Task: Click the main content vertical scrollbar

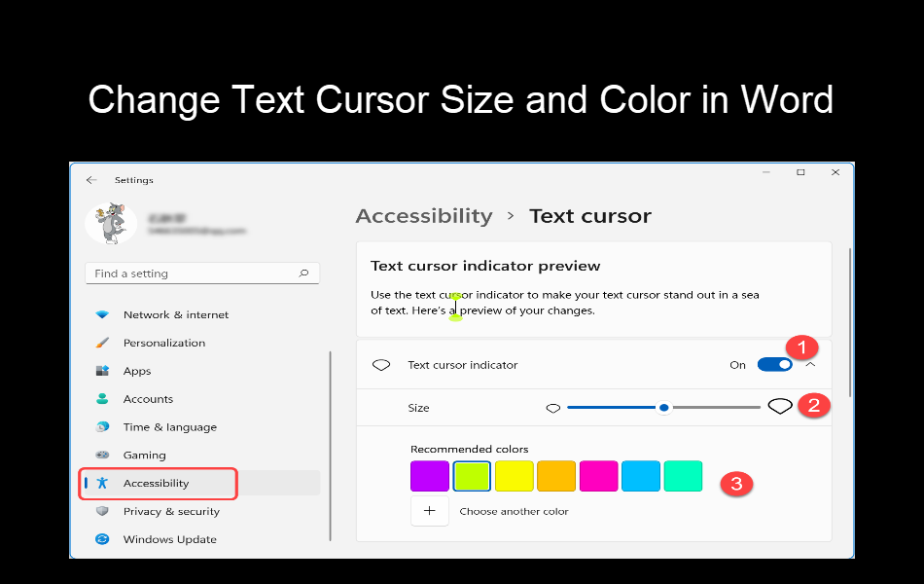Action: [x=850, y=323]
